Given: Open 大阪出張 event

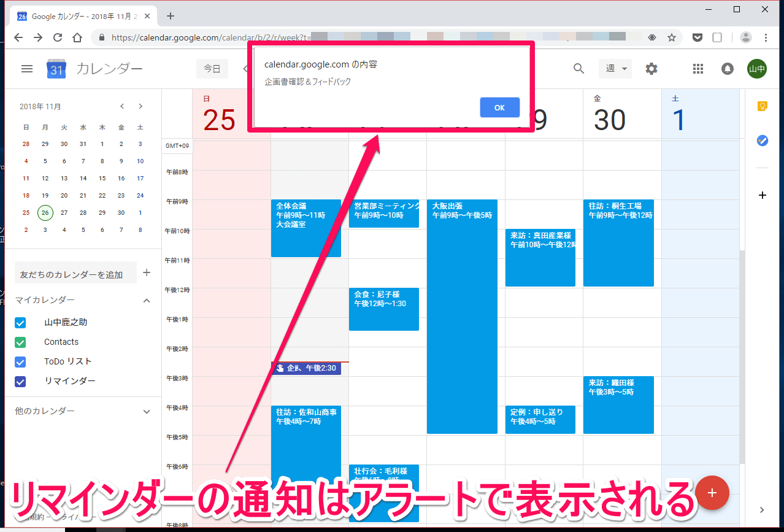Looking at the screenshot, I should point(462,317).
